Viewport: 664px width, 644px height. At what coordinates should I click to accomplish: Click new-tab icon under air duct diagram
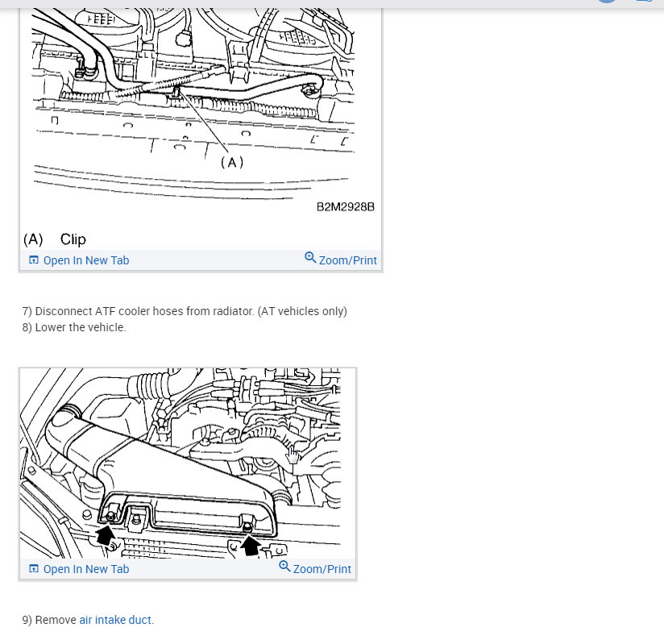[34, 568]
